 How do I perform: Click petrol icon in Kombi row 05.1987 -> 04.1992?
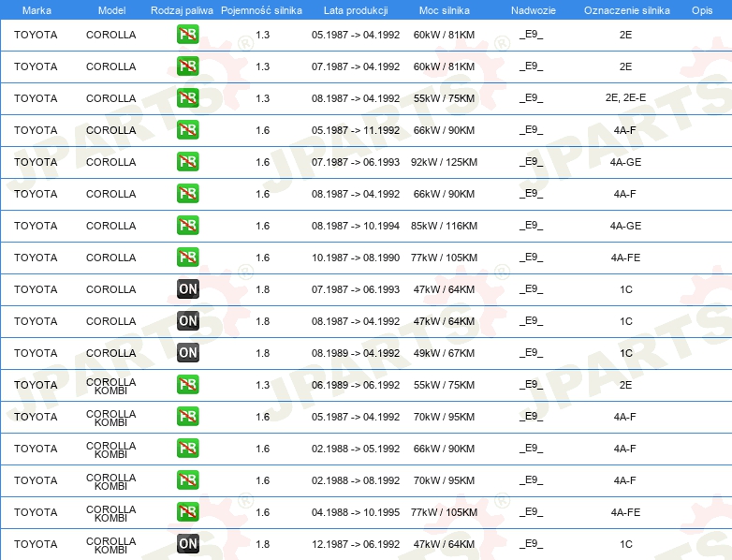(x=187, y=416)
